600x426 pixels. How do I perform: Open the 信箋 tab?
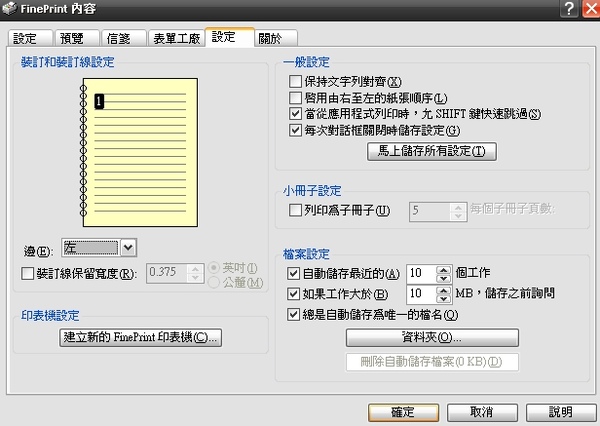tap(123, 38)
